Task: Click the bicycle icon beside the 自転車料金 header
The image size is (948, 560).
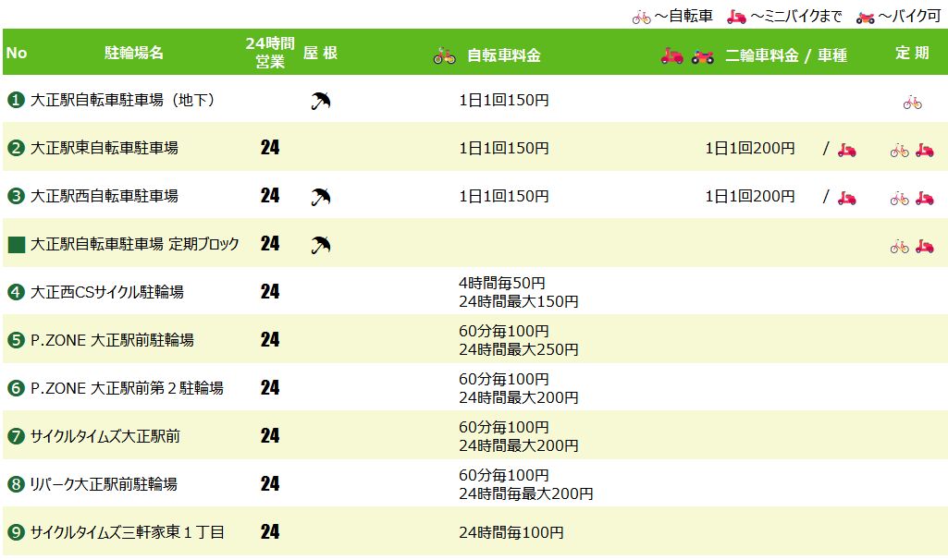Action: point(445,55)
